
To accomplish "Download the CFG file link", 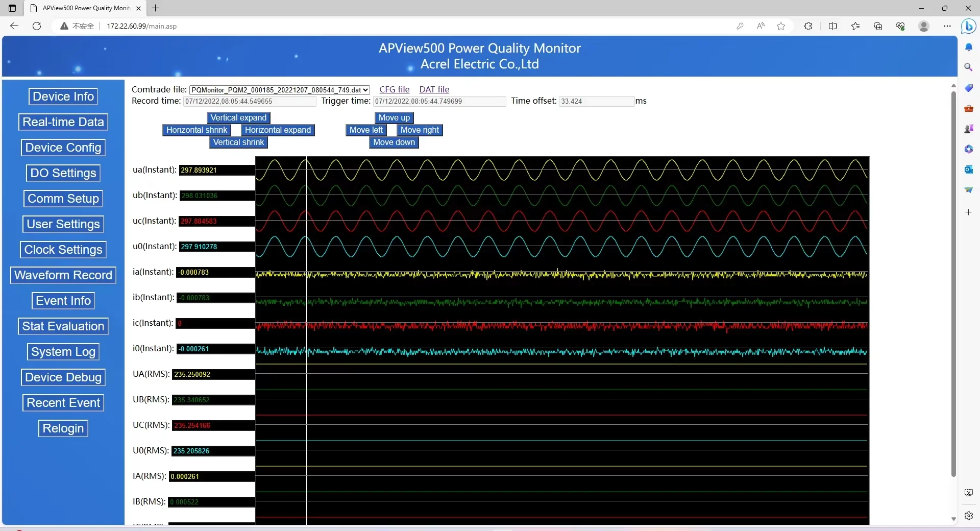I will click(x=394, y=90).
